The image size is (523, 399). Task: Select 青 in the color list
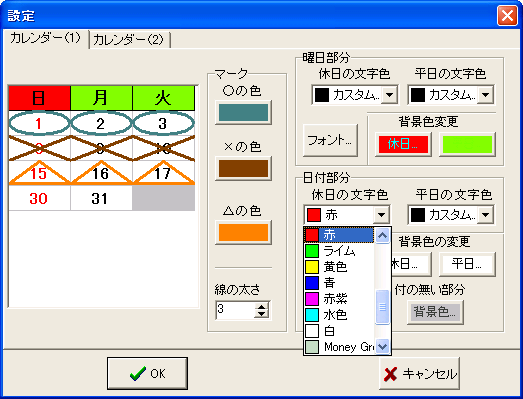click(x=339, y=283)
